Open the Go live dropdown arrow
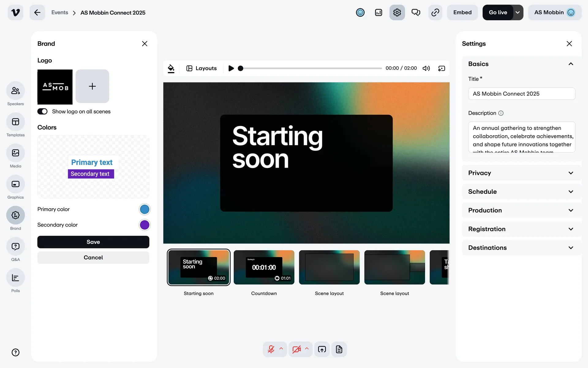Image resolution: width=588 pixels, height=368 pixels. pos(518,13)
